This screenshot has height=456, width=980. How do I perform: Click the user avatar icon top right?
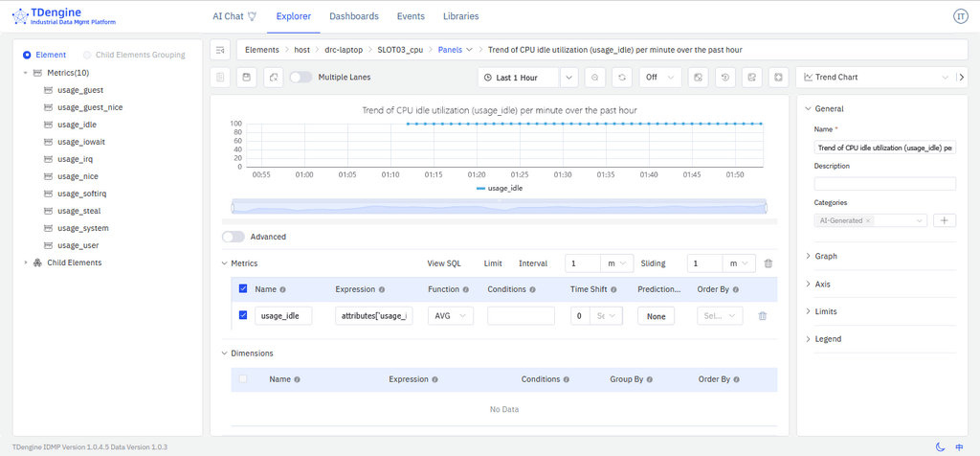(960, 16)
